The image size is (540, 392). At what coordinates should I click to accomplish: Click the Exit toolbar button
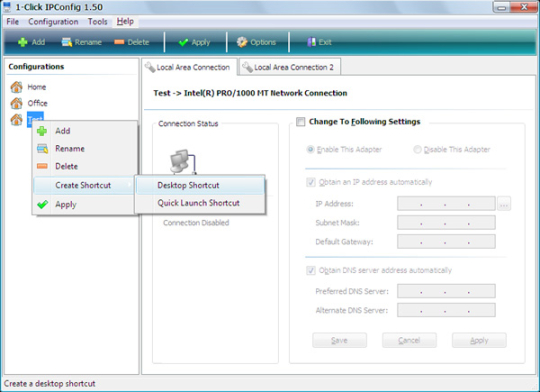click(319, 42)
